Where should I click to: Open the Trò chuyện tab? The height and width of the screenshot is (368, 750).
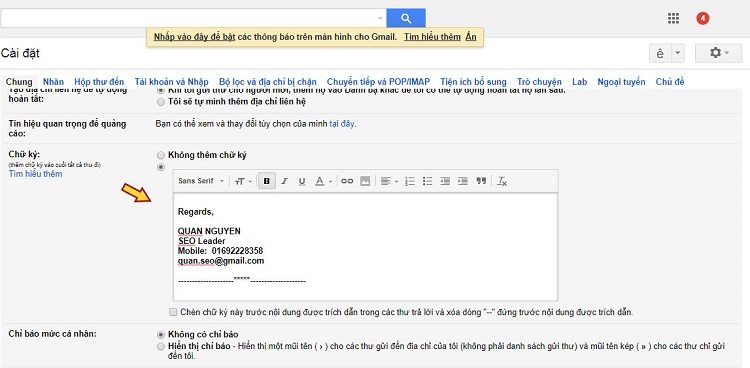[x=539, y=82]
